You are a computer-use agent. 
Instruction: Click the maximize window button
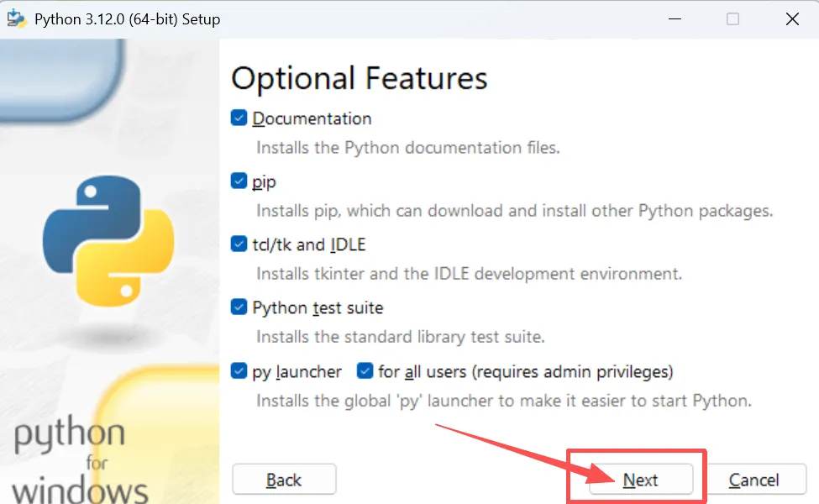tap(732, 18)
